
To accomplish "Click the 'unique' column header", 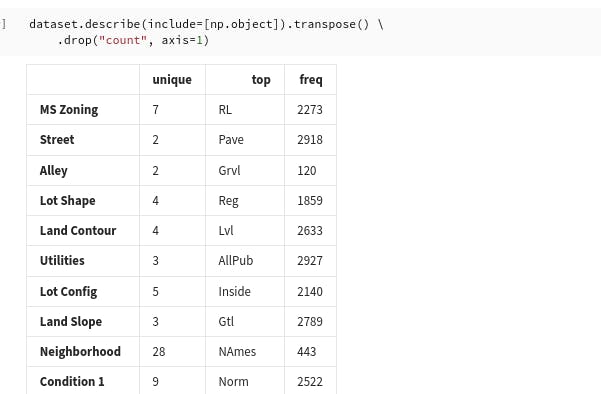I will click(172, 80).
